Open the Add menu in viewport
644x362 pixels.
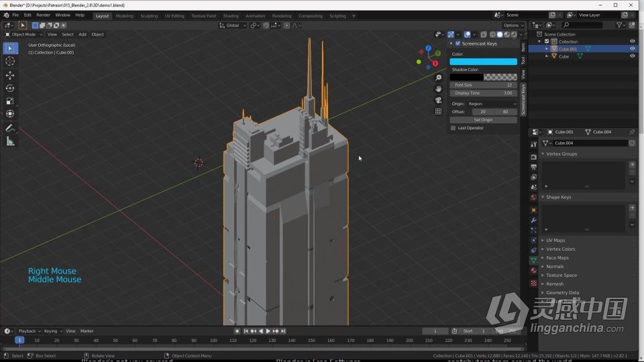(x=83, y=34)
